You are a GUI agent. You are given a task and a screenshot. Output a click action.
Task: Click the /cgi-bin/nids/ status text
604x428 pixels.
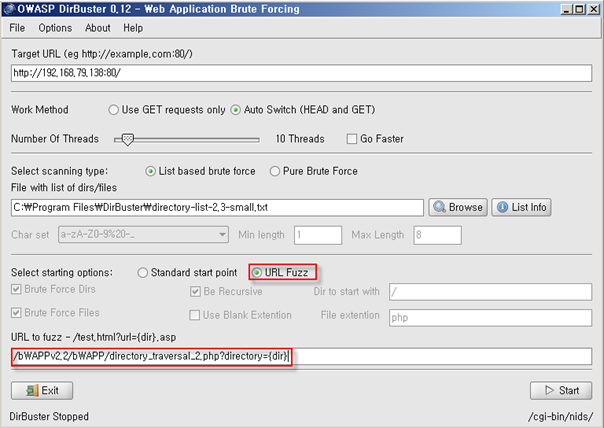(560, 416)
